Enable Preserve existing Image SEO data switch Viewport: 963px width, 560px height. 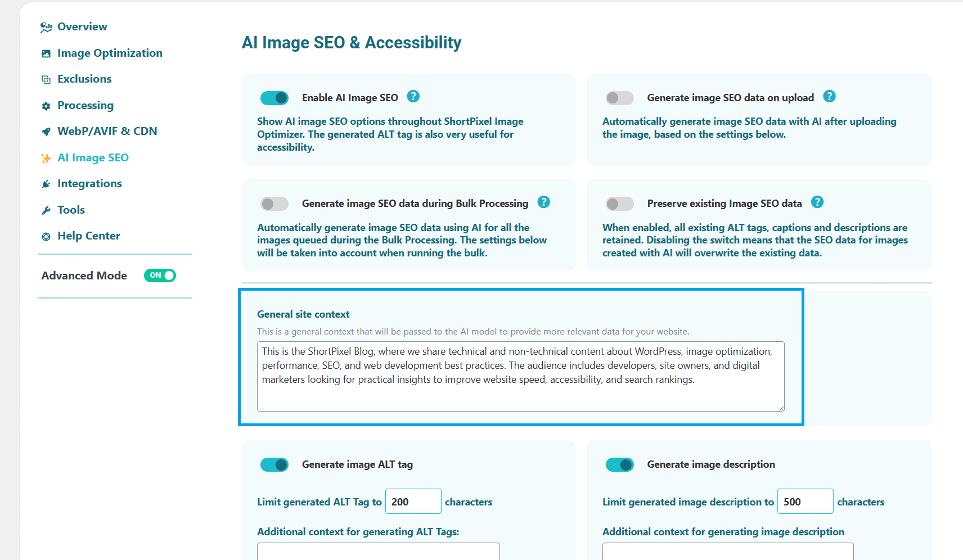click(x=619, y=204)
